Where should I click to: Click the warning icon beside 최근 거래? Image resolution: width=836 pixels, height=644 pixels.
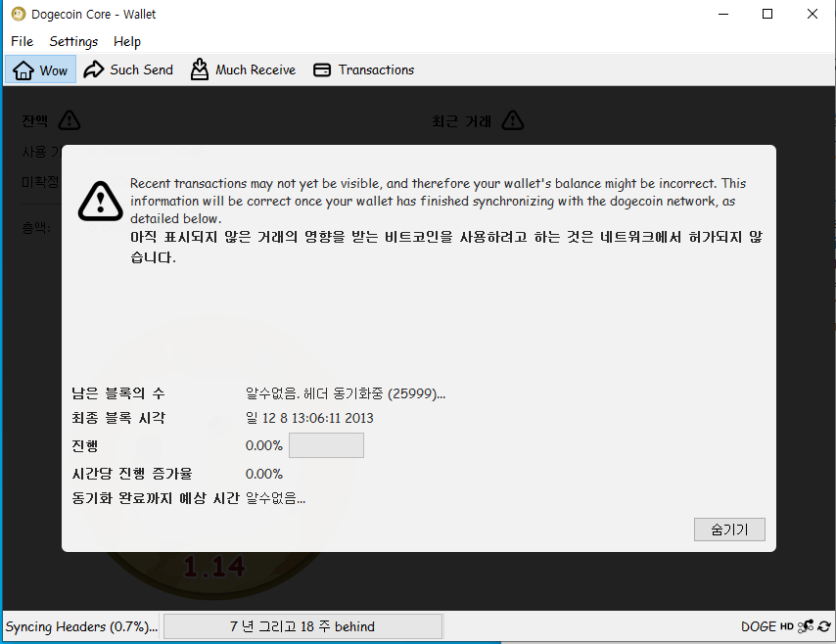tap(513, 120)
